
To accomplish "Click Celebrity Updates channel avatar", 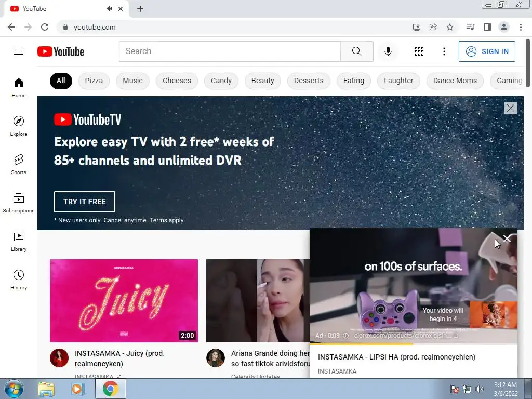I will [216, 358].
